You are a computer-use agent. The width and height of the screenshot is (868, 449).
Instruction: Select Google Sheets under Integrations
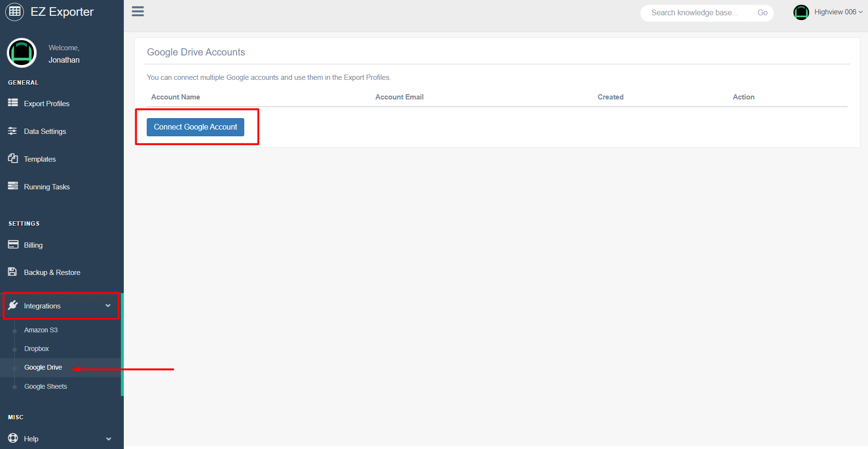[x=45, y=386]
